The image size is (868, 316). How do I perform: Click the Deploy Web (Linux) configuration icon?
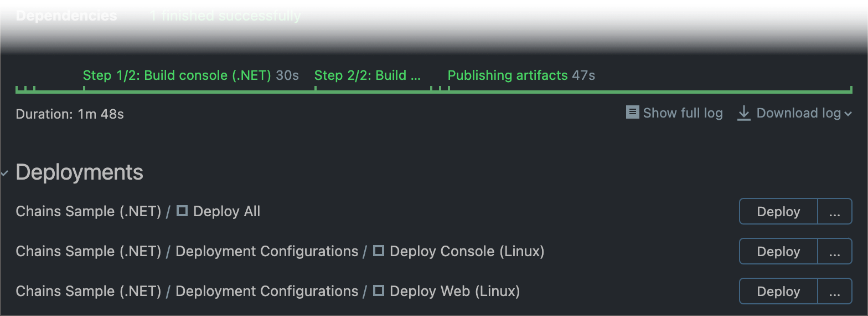[x=379, y=291]
